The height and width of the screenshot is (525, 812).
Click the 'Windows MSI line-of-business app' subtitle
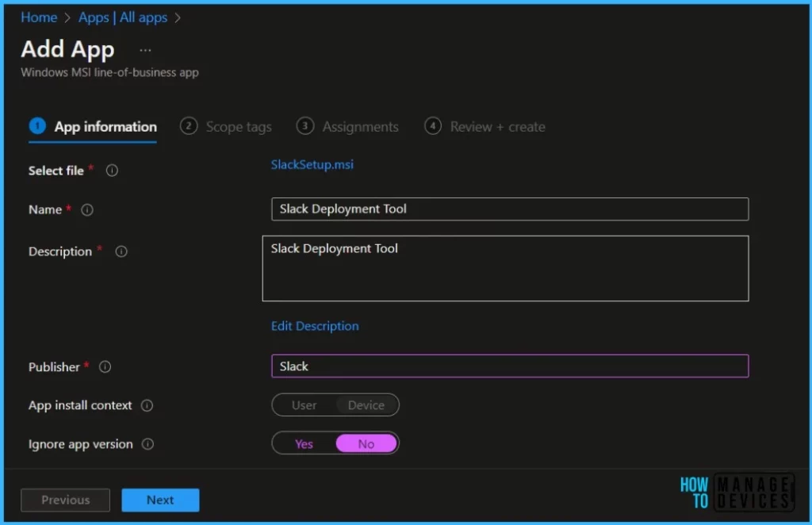(x=109, y=72)
